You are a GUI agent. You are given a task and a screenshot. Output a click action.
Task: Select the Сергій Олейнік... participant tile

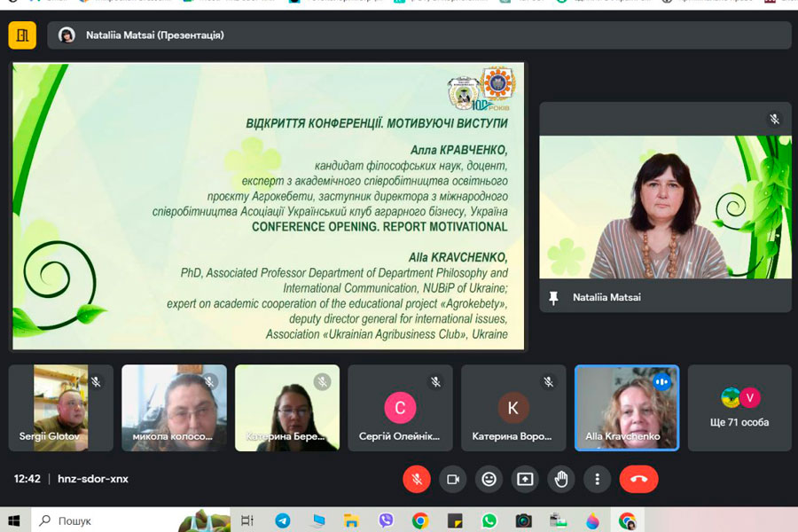[x=400, y=408]
